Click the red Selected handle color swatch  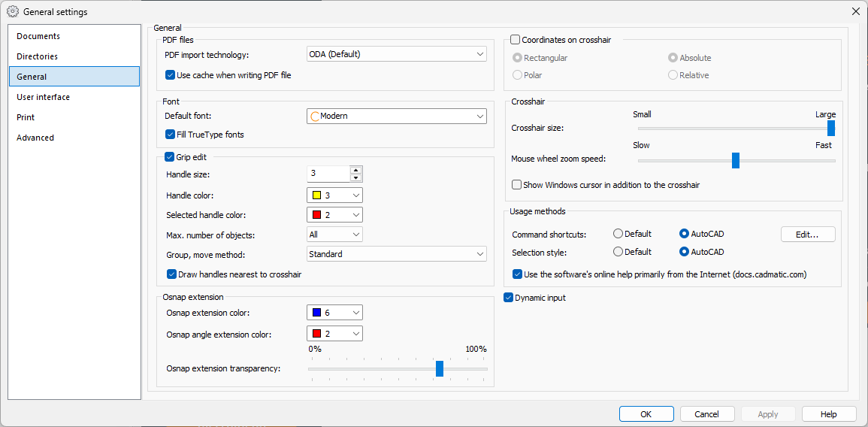tap(316, 215)
